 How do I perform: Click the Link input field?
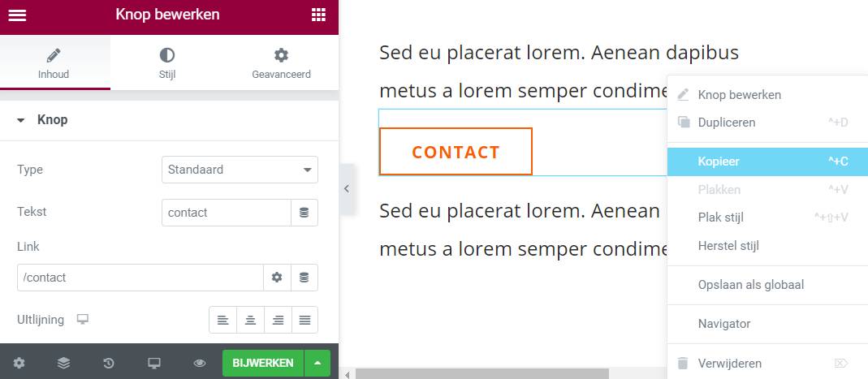140,278
